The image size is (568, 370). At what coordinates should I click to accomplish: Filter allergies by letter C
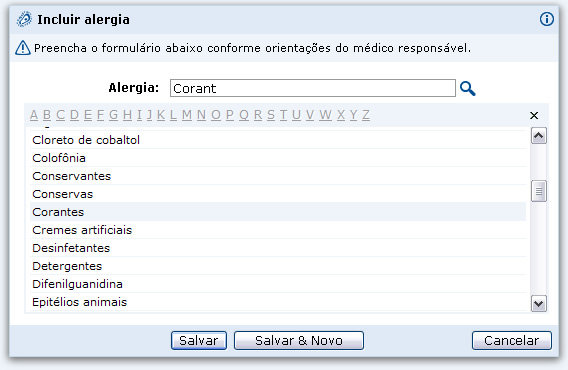click(x=60, y=115)
